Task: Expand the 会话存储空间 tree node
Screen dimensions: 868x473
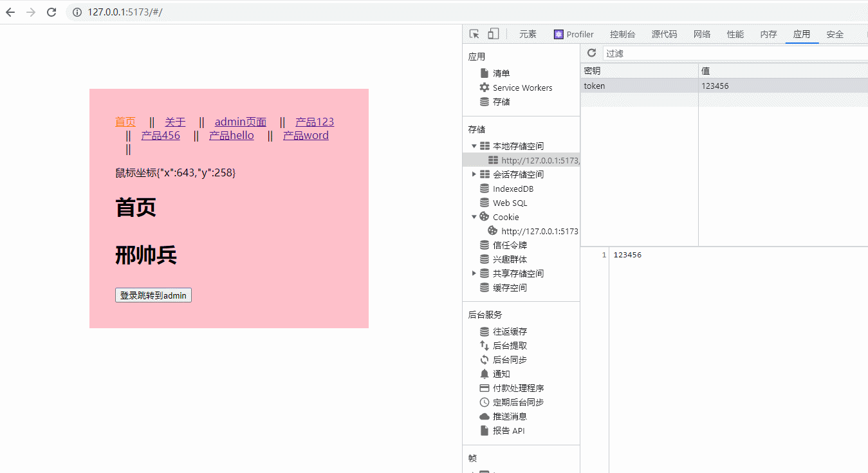Action: click(474, 174)
